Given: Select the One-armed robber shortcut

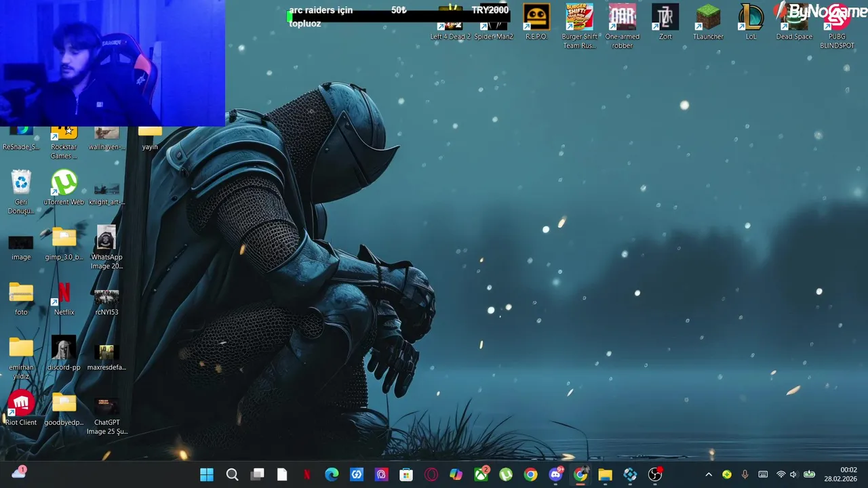Looking at the screenshot, I should (x=623, y=26).
